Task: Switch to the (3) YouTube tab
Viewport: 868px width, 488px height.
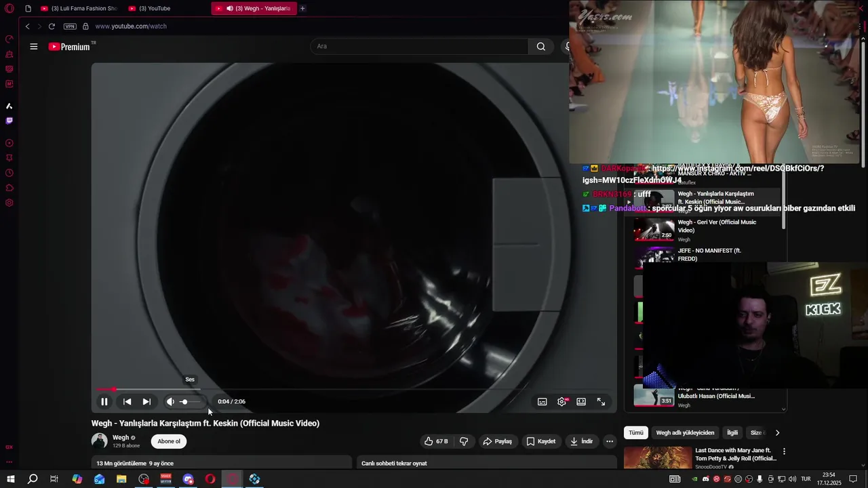Action: point(165,9)
